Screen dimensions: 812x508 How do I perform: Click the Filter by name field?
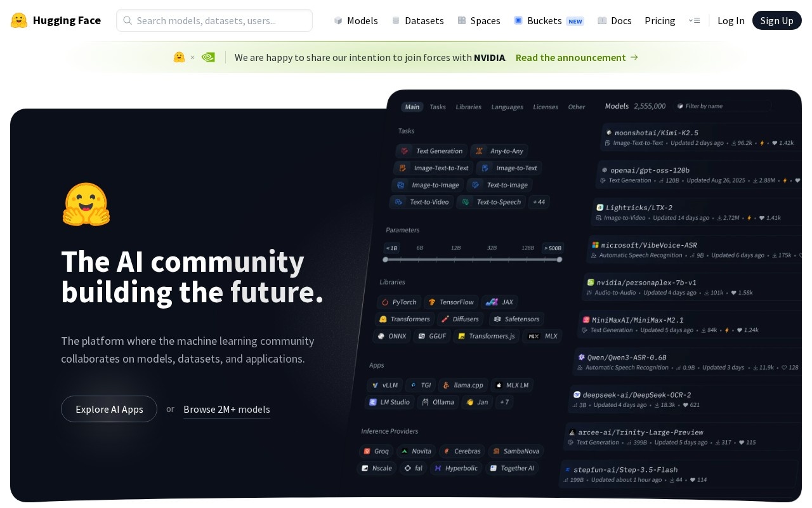tap(722, 106)
